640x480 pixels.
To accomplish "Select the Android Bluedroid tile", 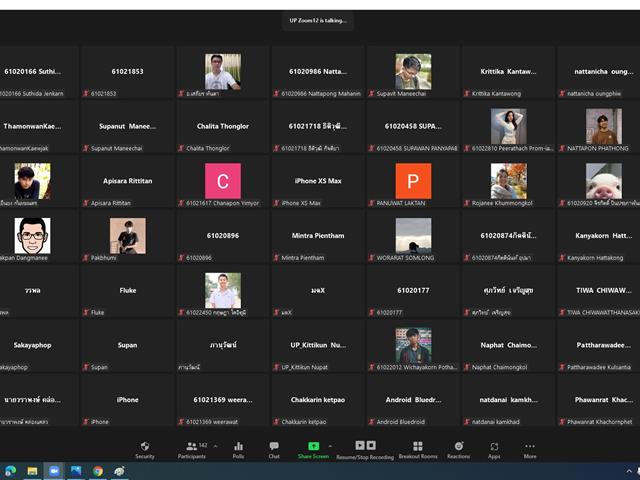I will 413,400.
